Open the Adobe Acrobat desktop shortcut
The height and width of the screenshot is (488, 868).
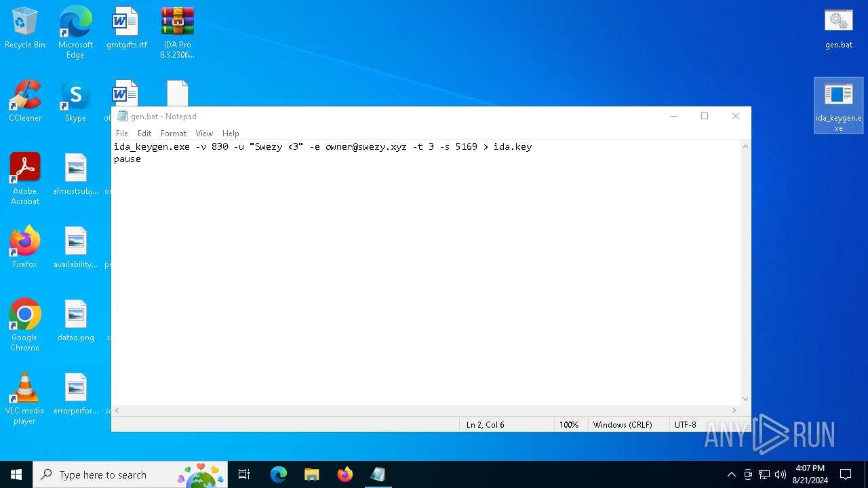pos(25,179)
